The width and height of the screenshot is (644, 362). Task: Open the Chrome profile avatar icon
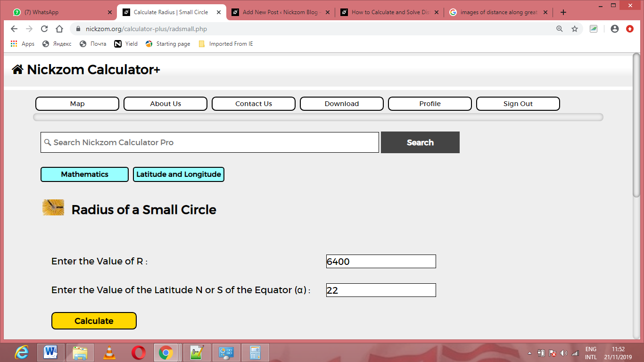615,29
